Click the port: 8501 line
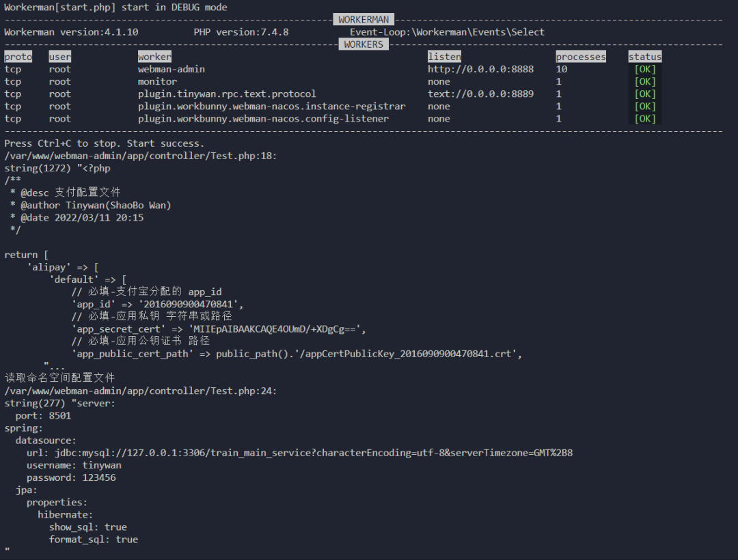Viewport: 738px width, 560px height. point(43,415)
